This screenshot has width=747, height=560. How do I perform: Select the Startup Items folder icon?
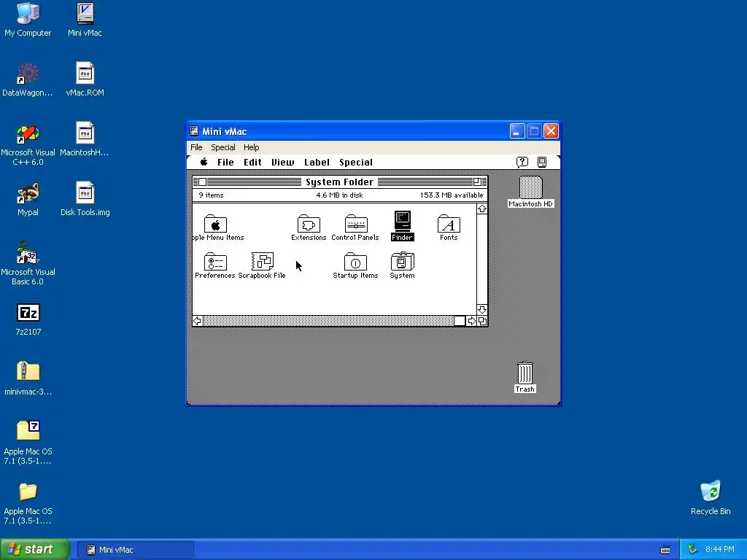coord(355,262)
